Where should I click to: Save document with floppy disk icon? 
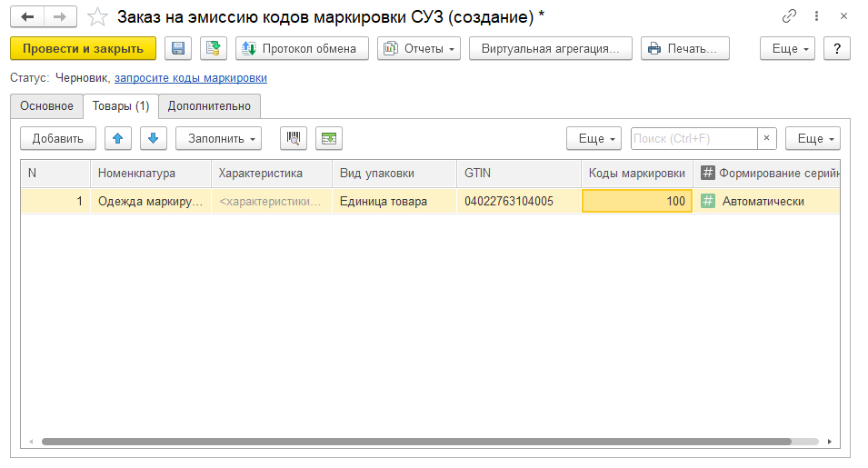pyautogui.click(x=177, y=48)
